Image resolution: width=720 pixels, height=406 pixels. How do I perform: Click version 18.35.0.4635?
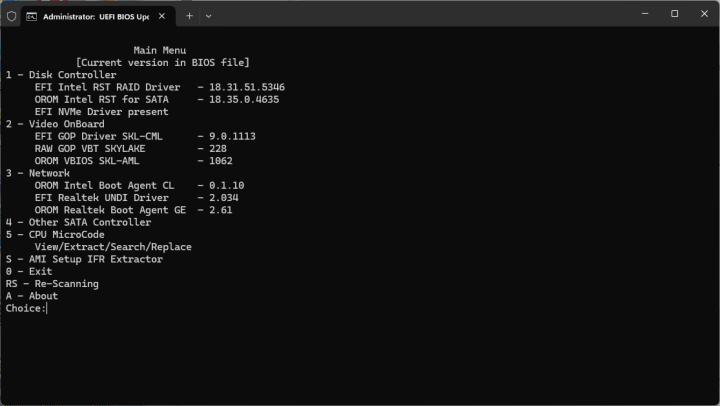click(x=244, y=100)
